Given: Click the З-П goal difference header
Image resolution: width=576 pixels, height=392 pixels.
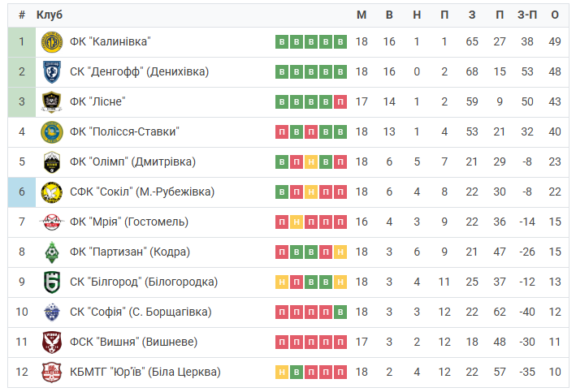Looking at the screenshot, I should 527,15.
